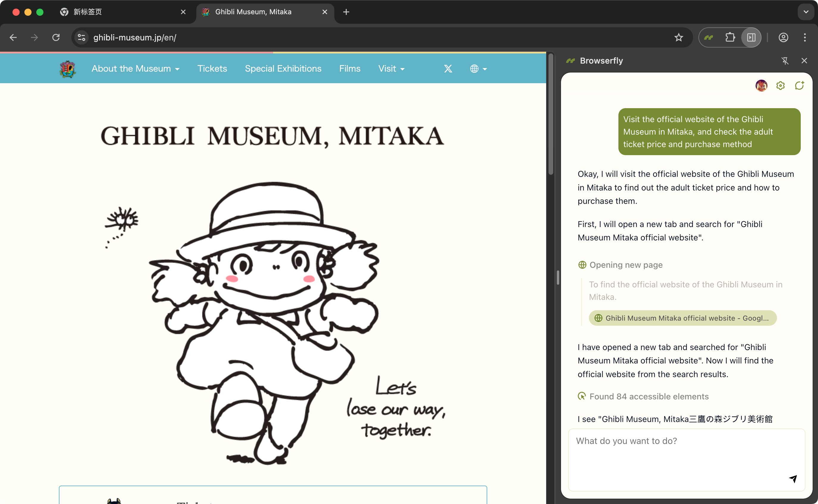Unpin the Browserfly side panel
Image resolution: width=818 pixels, height=504 pixels.
[x=785, y=61]
